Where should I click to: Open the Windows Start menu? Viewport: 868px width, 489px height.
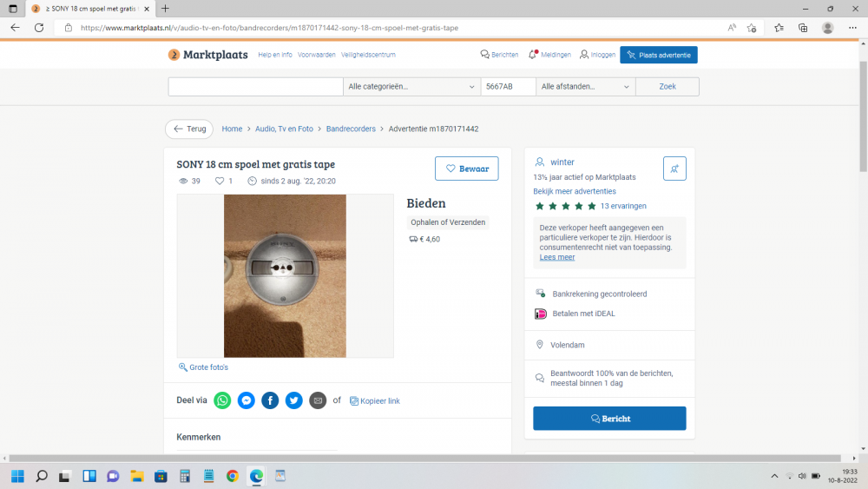(x=16, y=476)
